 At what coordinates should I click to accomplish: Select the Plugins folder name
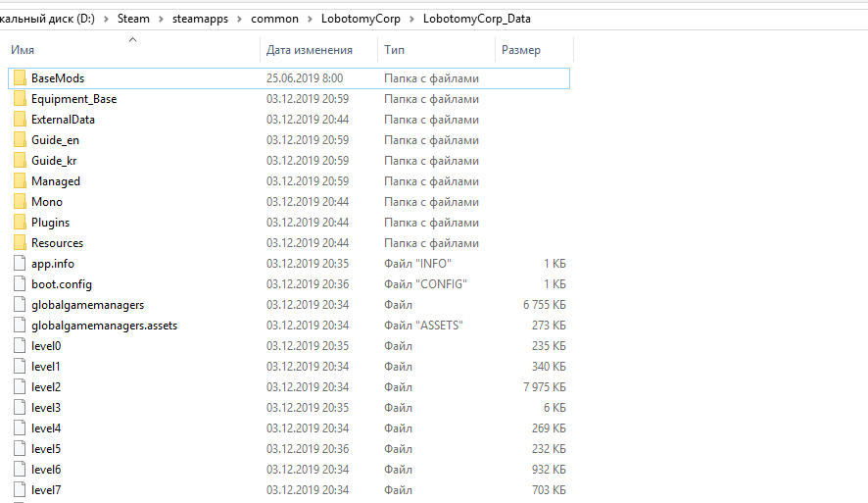(x=50, y=223)
